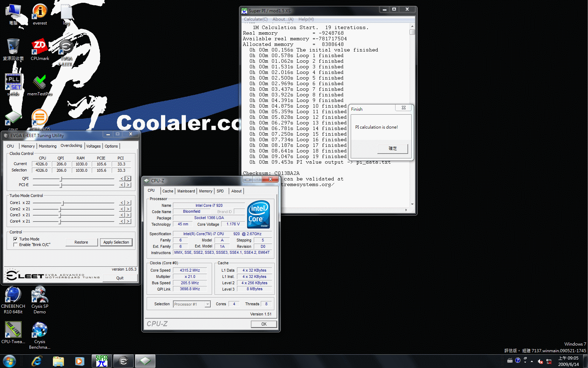Viewport: 588px width, 368px height.
Task: Click CPU selection value field 4326.0
Action: click(42, 170)
